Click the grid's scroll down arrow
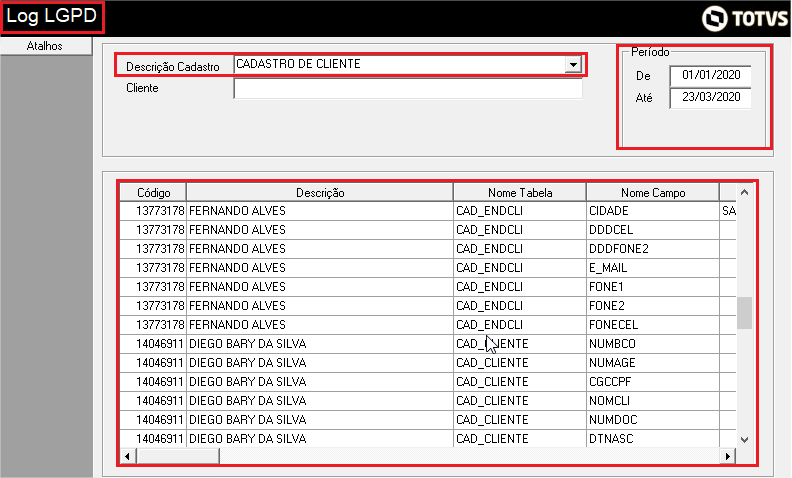 [744, 440]
